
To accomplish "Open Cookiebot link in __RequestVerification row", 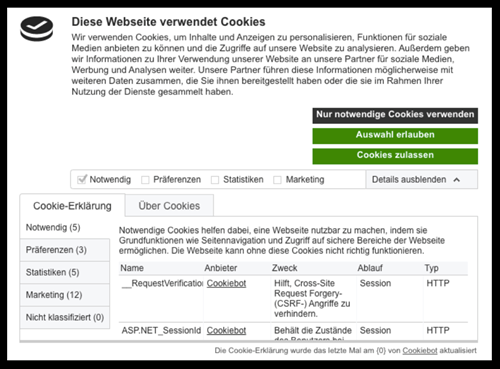I will pyautogui.click(x=226, y=283).
